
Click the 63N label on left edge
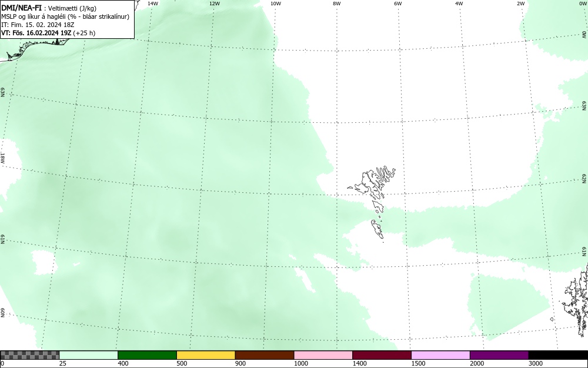point(2,92)
